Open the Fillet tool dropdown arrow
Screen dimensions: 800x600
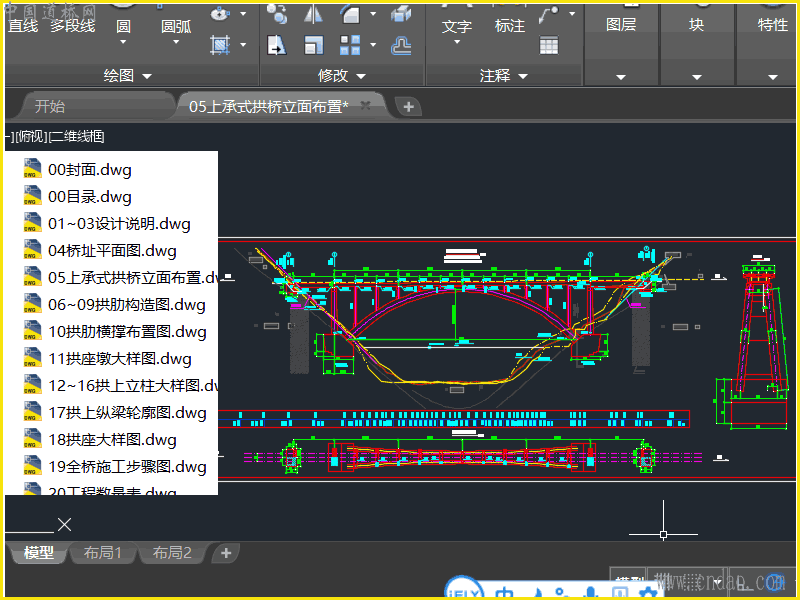(x=373, y=14)
